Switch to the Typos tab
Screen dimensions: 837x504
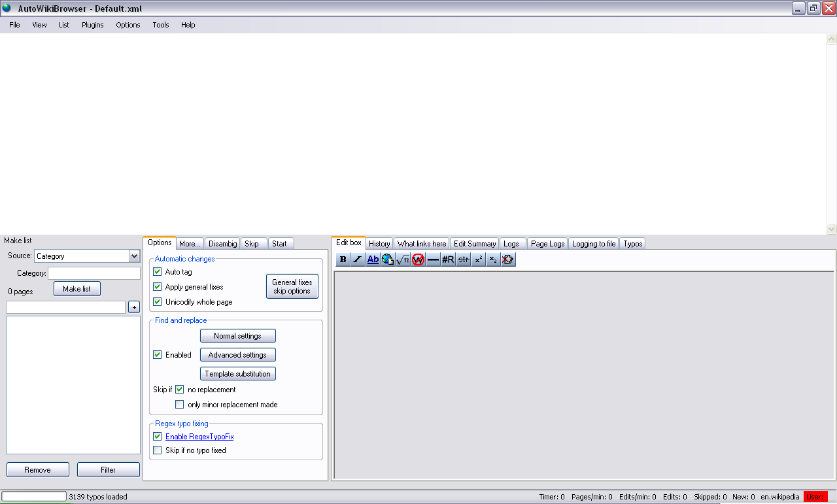coord(633,243)
